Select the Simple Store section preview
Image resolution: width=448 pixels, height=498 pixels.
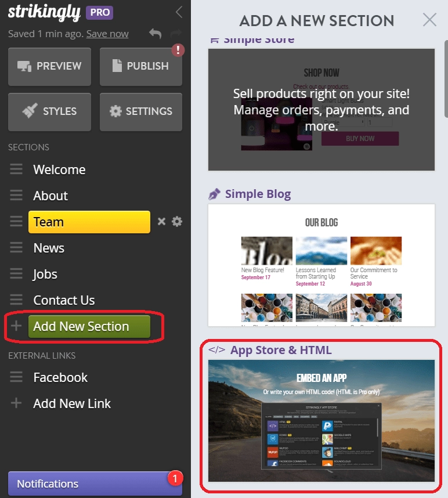click(321, 110)
